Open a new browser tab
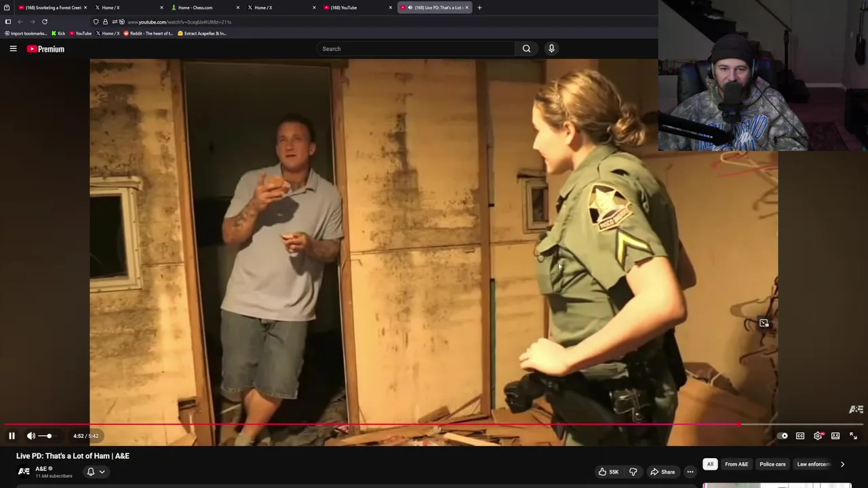This screenshot has width=868, height=488. click(x=479, y=7)
